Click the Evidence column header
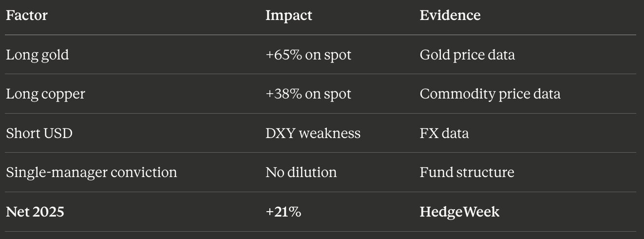The image size is (644, 239). coord(450,15)
